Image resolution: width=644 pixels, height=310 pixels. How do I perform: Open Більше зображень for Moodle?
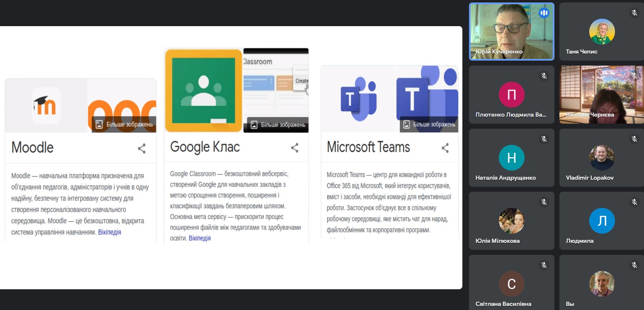(x=124, y=124)
